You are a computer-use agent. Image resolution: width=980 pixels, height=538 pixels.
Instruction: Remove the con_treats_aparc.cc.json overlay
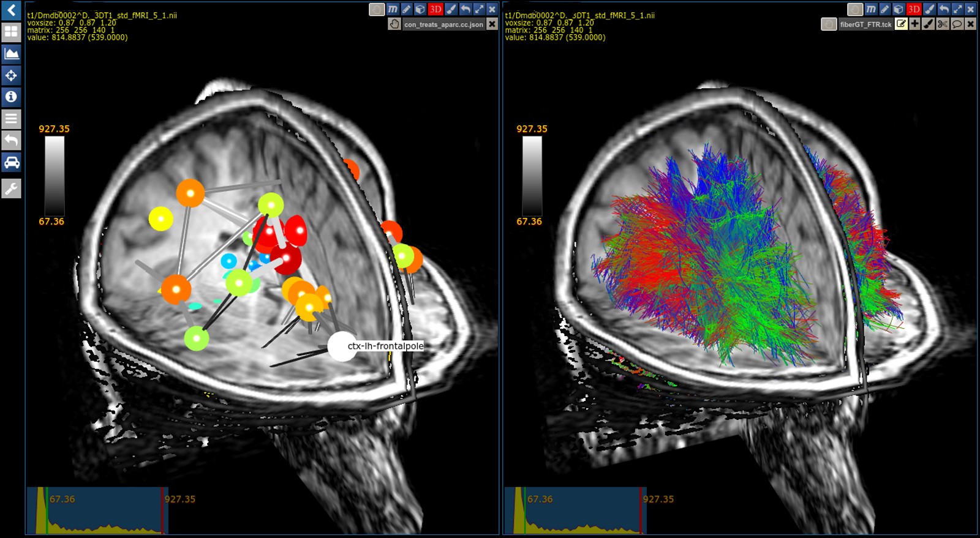(x=492, y=24)
